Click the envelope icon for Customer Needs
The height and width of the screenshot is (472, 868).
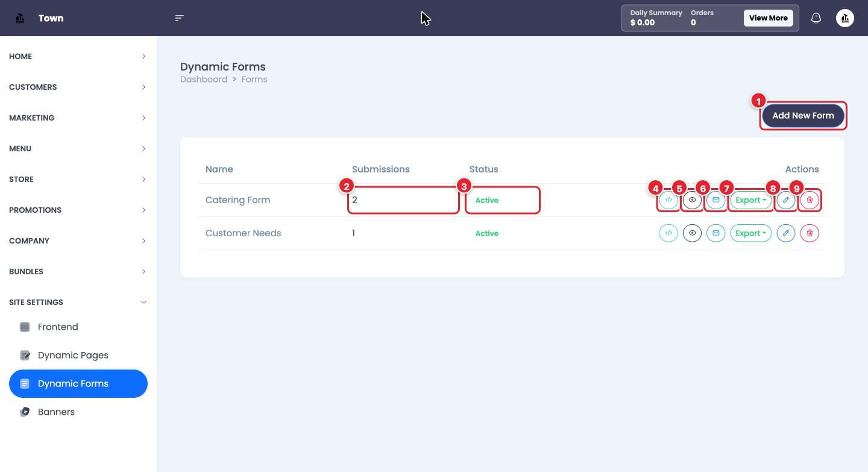pyautogui.click(x=715, y=233)
